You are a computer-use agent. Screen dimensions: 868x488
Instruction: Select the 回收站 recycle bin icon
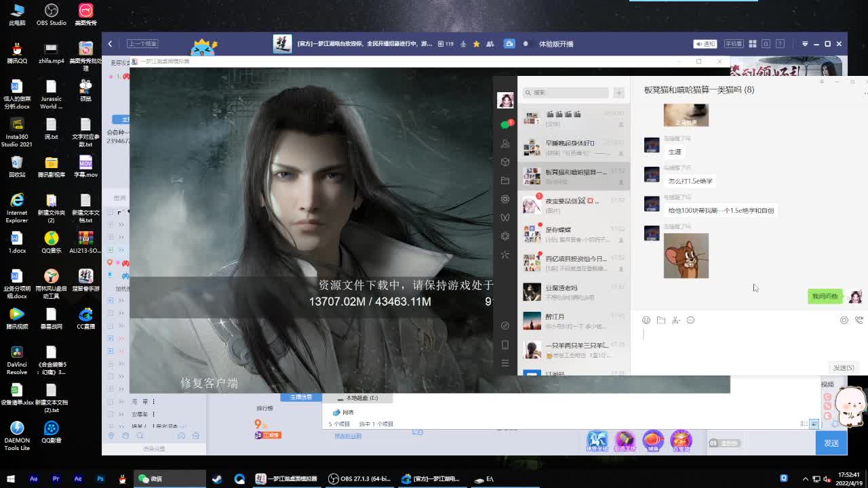[17, 167]
